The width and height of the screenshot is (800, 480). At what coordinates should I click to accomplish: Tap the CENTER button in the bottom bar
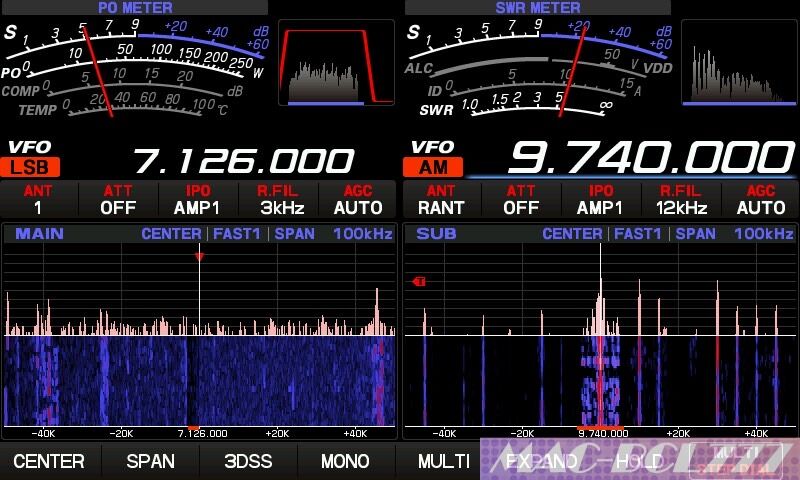(x=49, y=461)
